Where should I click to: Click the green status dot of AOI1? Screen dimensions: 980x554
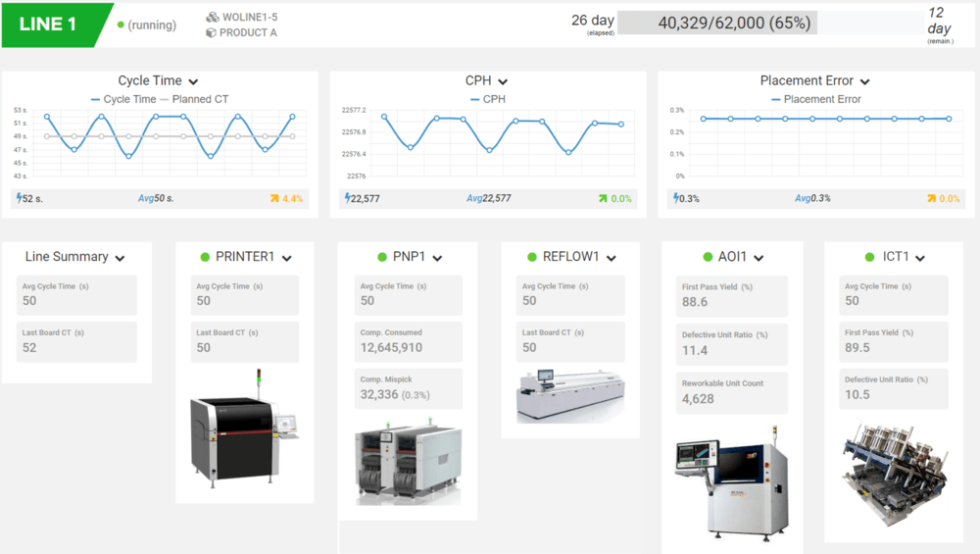[x=708, y=257]
